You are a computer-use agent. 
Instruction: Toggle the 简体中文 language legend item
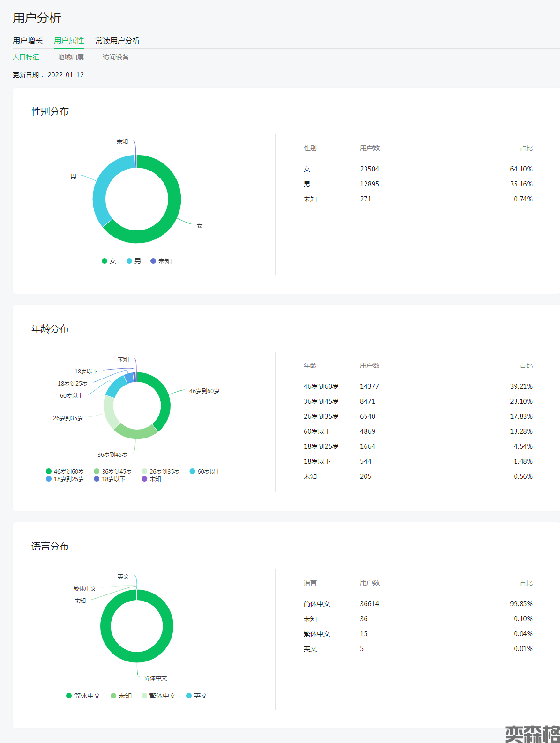[83, 696]
